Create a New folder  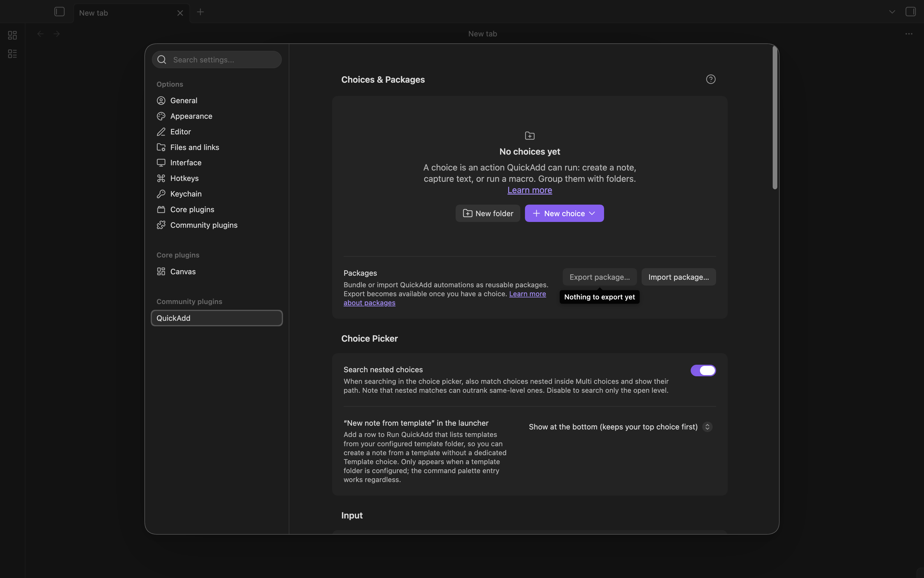pos(488,213)
